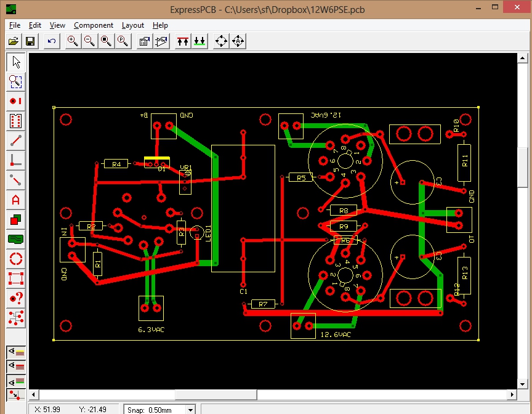
Task: Click the 6.3VAC label text
Action: pos(151,330)
